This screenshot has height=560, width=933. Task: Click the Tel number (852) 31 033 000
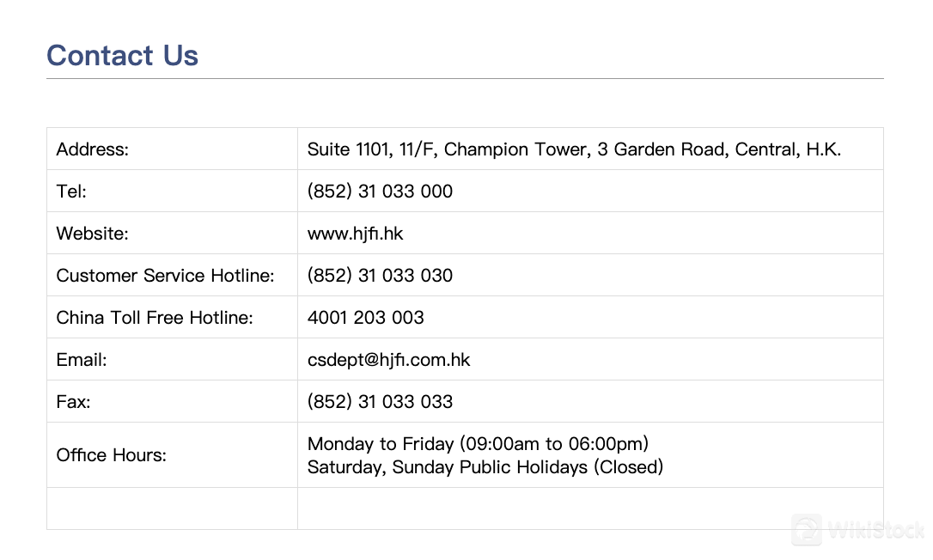point(381,191)
